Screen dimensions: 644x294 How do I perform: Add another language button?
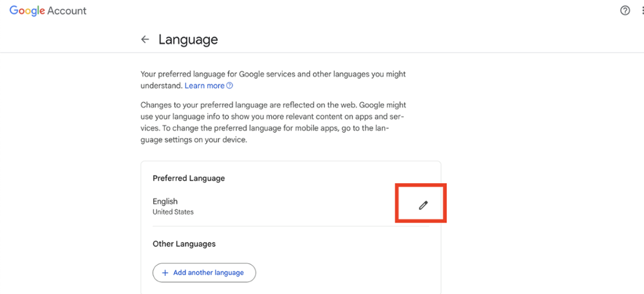204,273
